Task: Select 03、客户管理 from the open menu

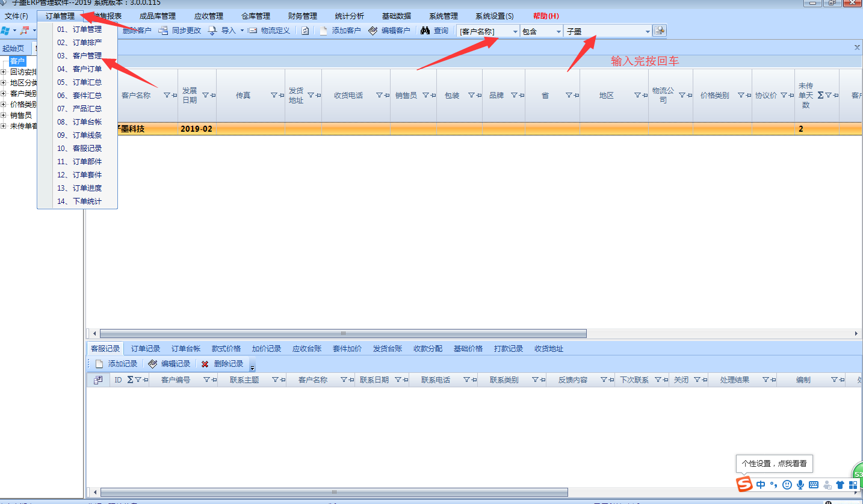Action: pyautogui.click(x=79, y=56)
